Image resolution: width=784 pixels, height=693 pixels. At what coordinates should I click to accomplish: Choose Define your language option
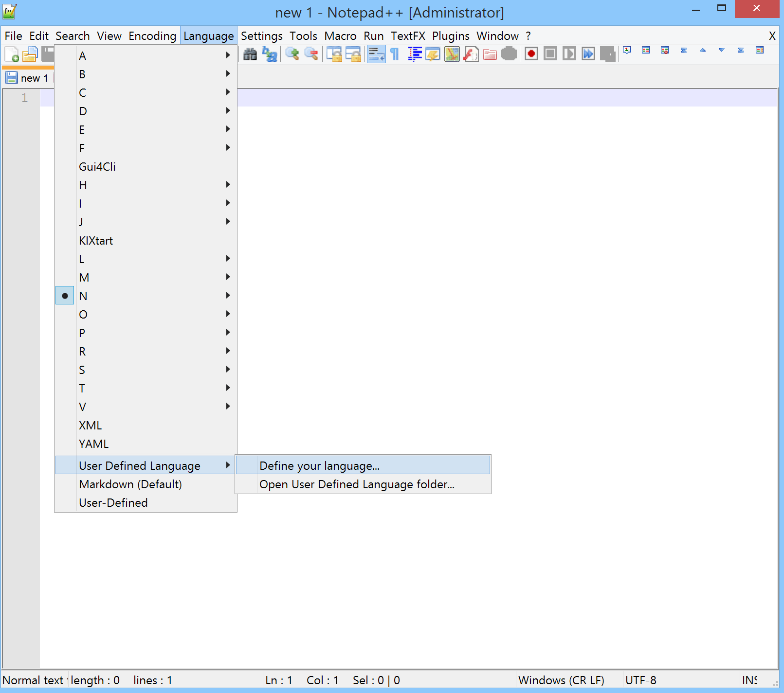(319, 465)
